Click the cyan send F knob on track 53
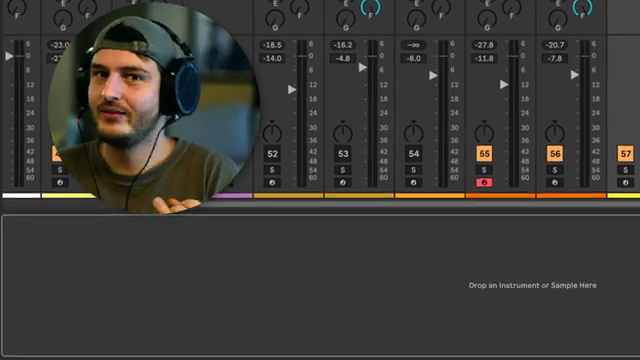Viewport: 640px width, 360px height. [x=370, y=8]
